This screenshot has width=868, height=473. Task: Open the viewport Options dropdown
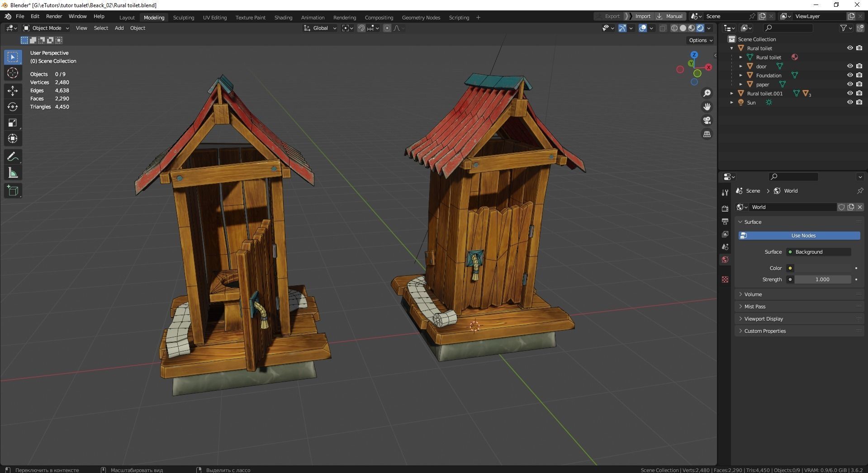click(701, 40)
